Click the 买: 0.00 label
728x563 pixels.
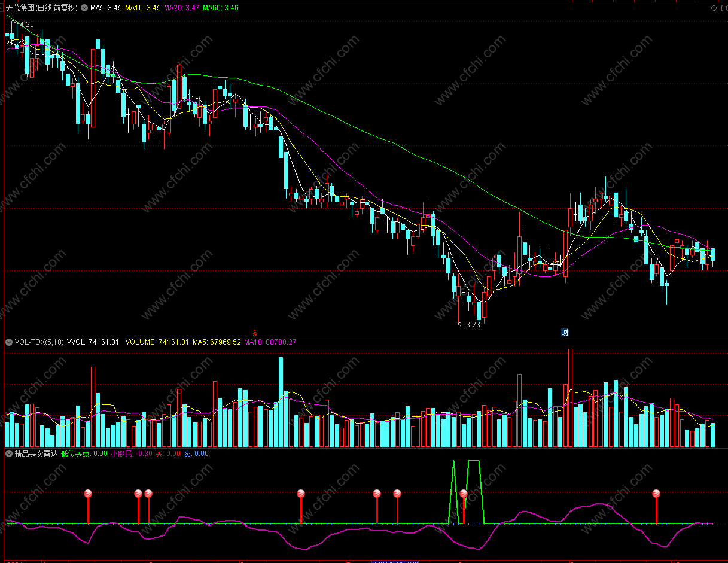167,454
